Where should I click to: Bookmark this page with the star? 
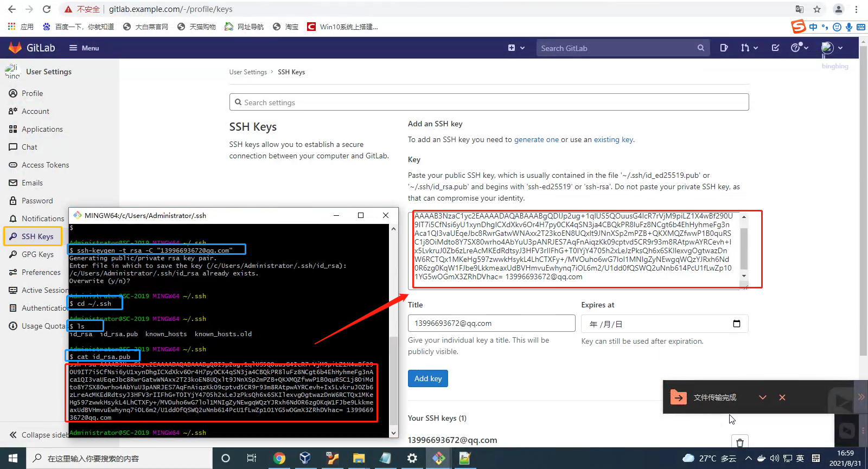(x=817, y=9)
